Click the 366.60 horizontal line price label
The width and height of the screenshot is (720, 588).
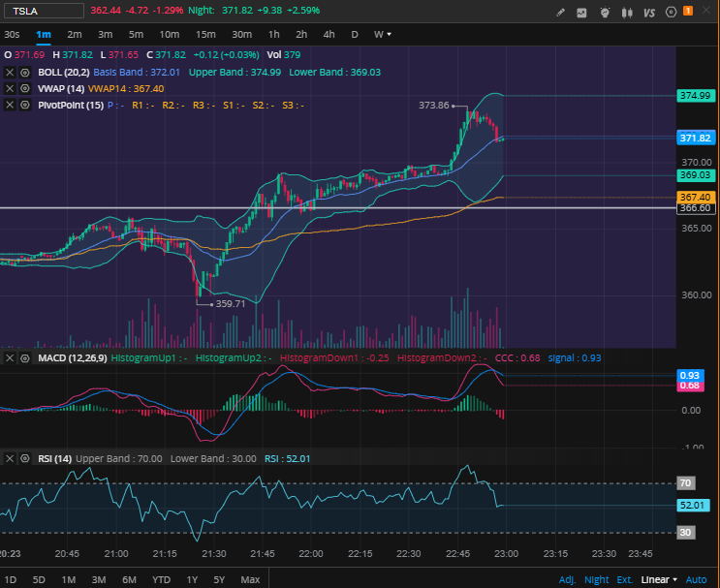pyautogui.click(x=696, y=208)
